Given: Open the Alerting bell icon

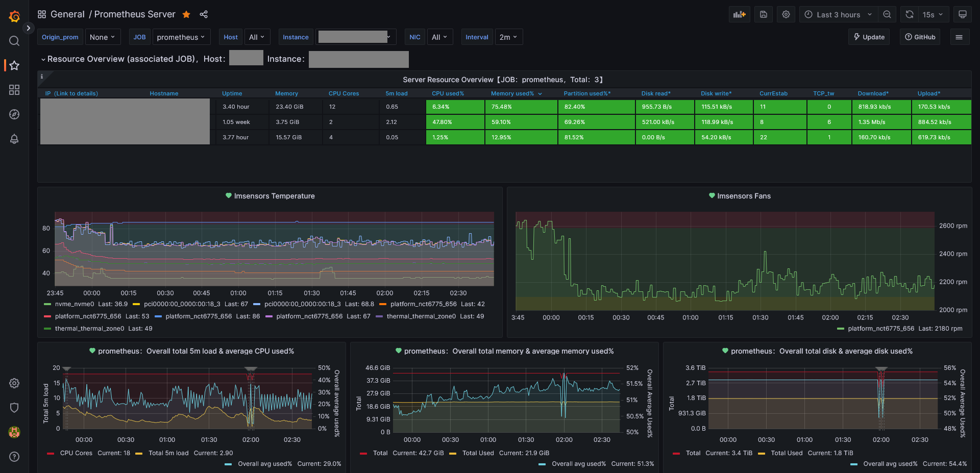Looking at the screenshot, I should tap(14, 139).
